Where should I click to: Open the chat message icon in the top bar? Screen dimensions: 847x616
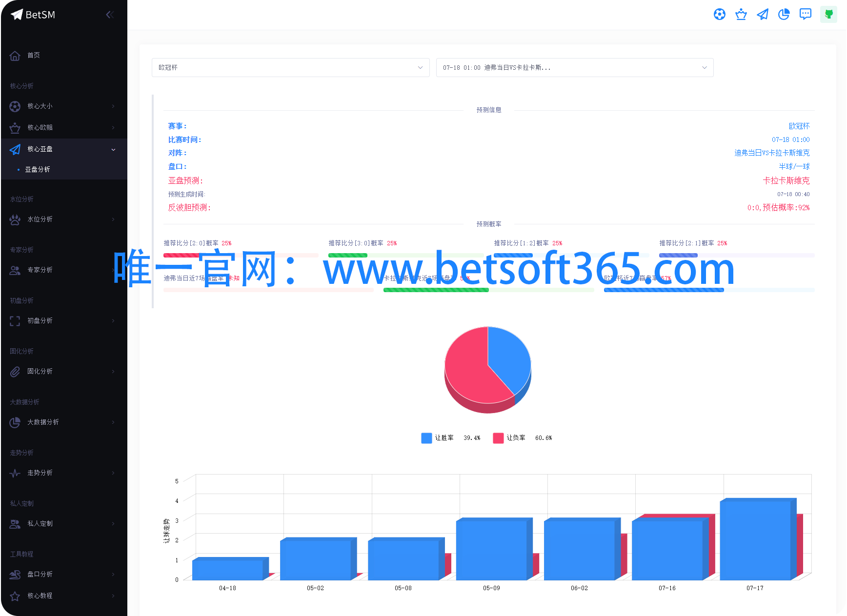point(806,15)
